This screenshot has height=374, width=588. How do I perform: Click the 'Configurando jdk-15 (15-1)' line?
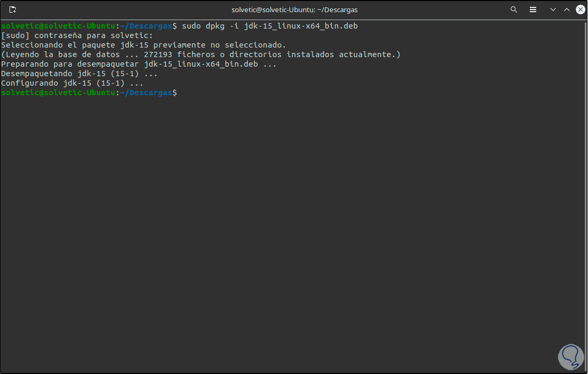click(72, 83)
